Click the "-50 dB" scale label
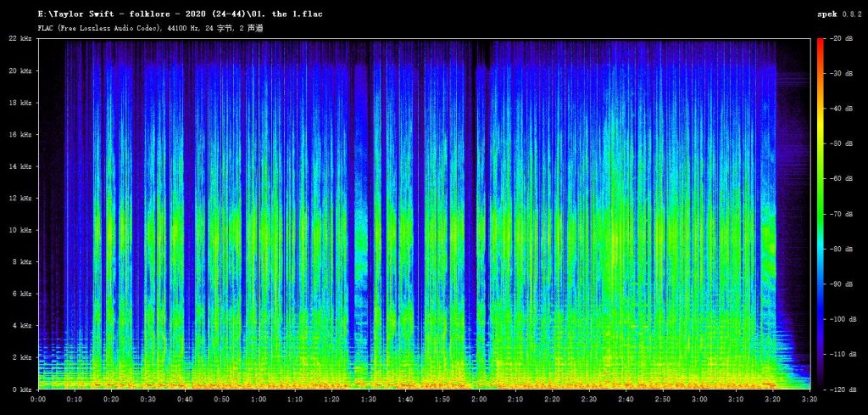This screenshot has width=868, height=415. [842, 143]
